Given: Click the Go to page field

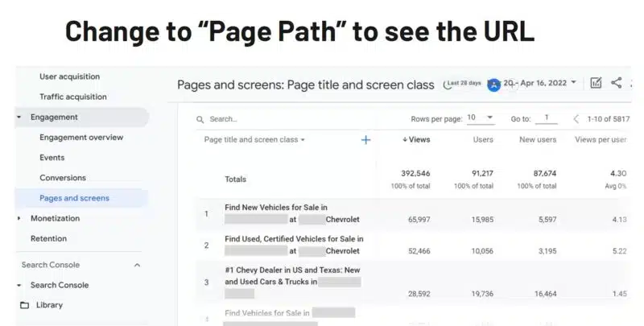Looking at the screenshot, I should (547, 118).
